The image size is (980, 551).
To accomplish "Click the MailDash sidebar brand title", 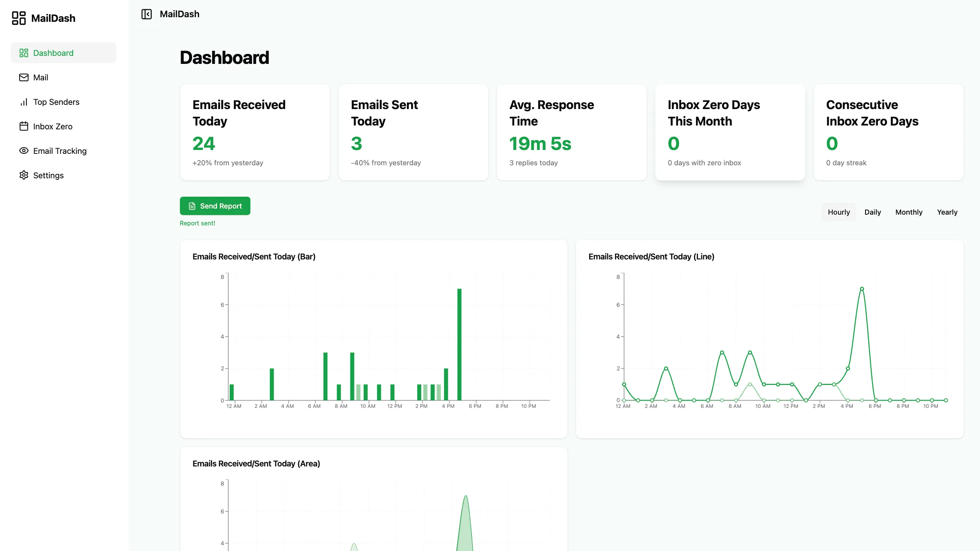I will pyautogui.click(x=53, y=18).
